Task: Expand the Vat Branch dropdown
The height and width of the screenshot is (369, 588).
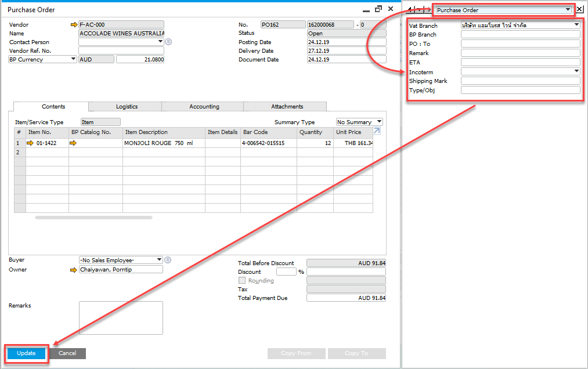Action: click(x=577, y=25)
